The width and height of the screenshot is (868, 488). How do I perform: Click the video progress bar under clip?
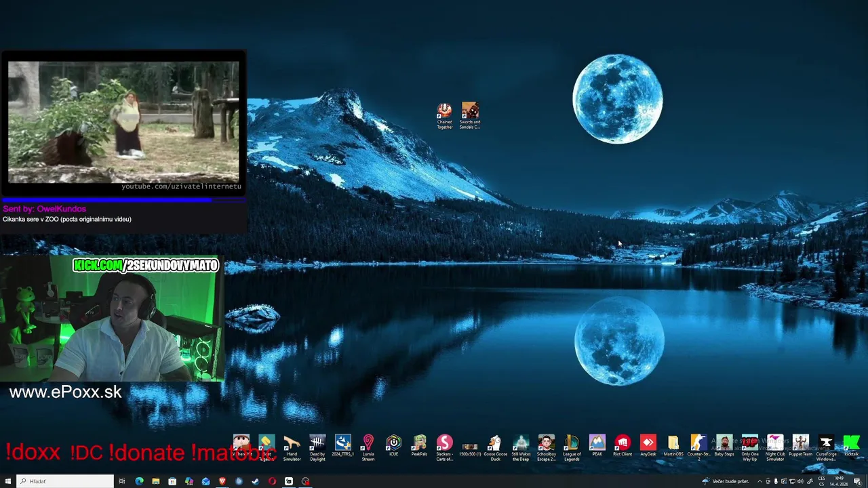[x=123, y=200]
